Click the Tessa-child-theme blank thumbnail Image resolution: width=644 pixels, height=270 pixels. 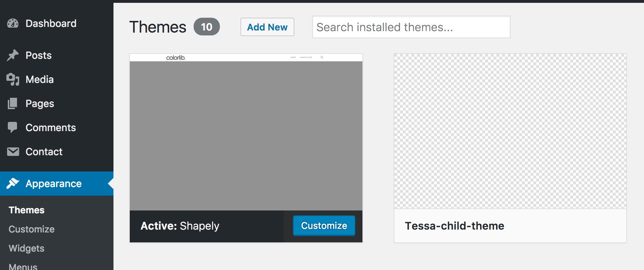[x=510, y=131]
